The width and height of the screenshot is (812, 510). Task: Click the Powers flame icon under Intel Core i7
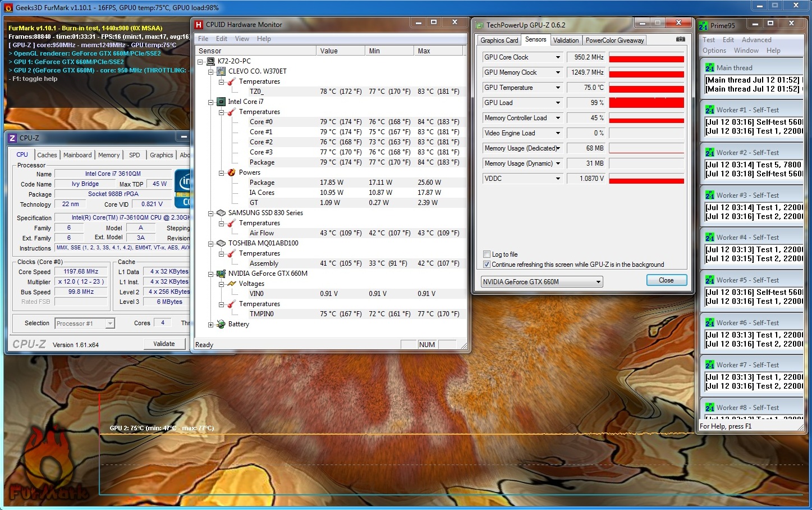pyautogui.click(x=232, y=172)
